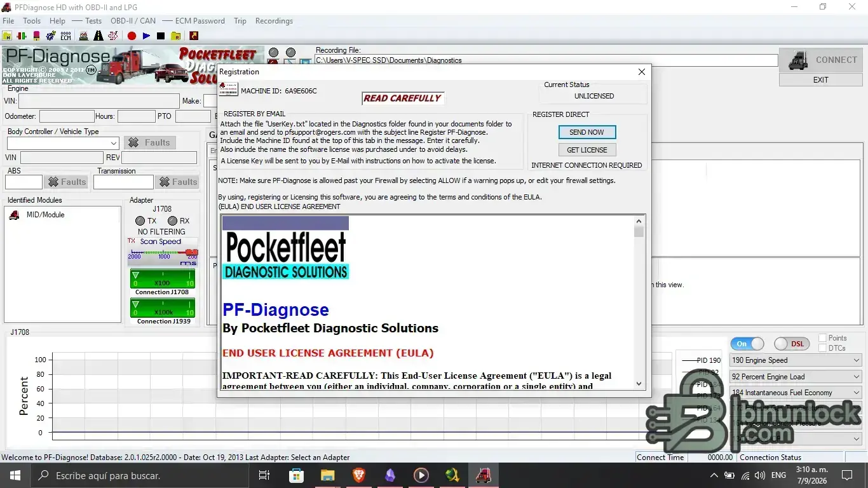Screen dimensions: 868x488
Task: Open the 184 Instantaneous Fuel Economy dropdown
Action: tap(796, 393)
